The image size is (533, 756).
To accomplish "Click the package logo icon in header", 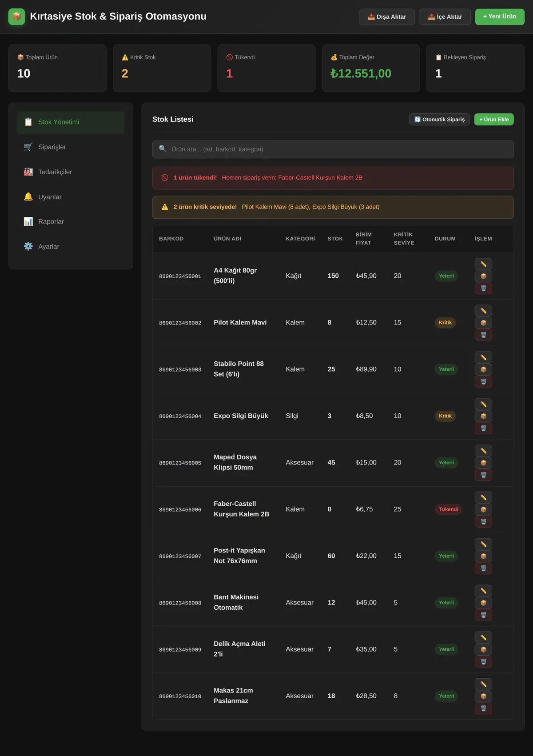I will coord(16,16).
